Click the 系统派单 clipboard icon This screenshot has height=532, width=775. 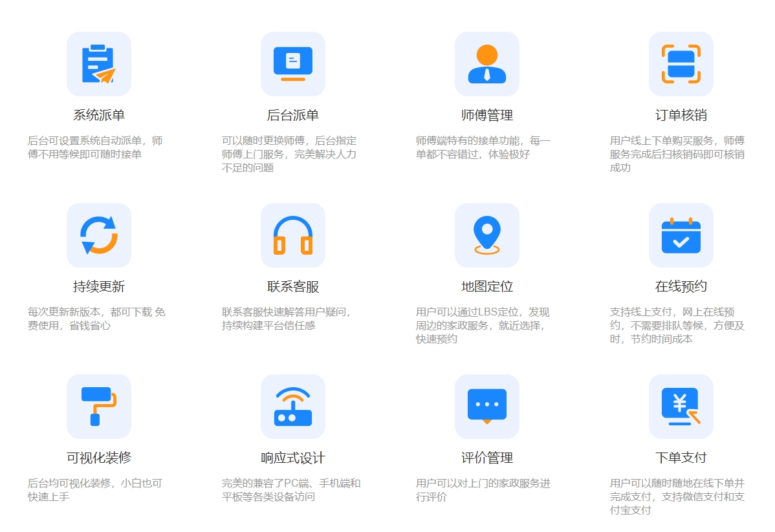tap(99, 64)
